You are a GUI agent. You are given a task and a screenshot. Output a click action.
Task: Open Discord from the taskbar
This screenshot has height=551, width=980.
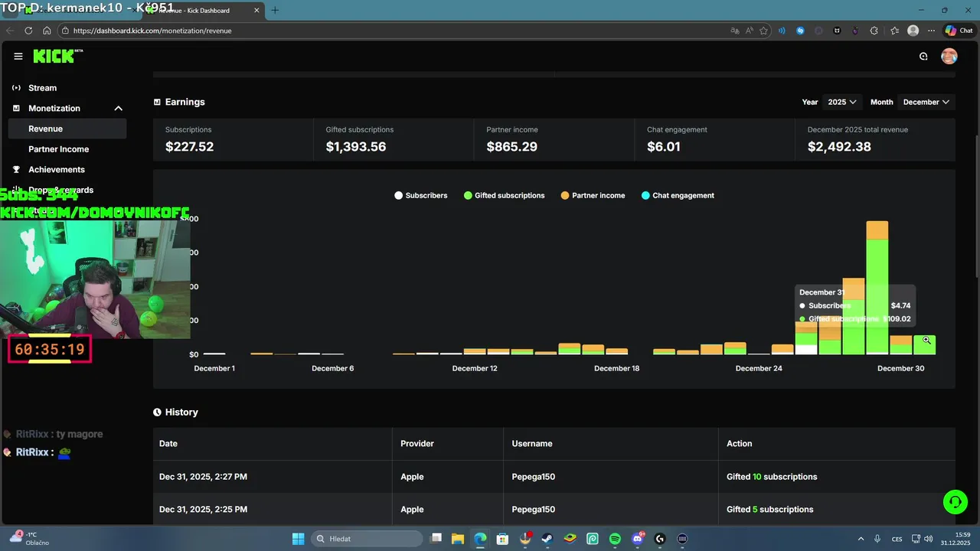click(x=638, y=539)
